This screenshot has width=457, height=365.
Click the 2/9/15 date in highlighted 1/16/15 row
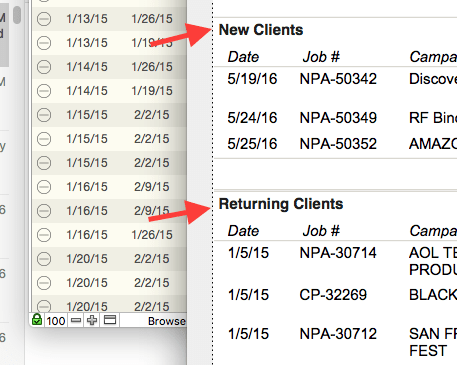(x=152, y=211)
